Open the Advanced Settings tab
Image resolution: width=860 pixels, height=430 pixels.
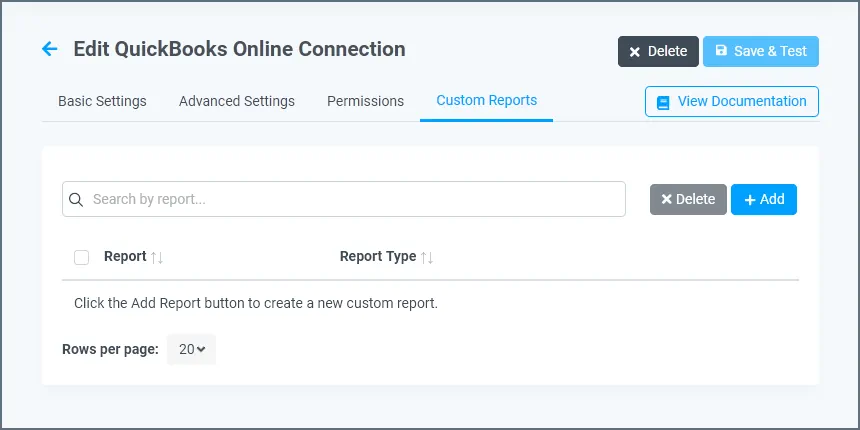(x=237, y=101)
